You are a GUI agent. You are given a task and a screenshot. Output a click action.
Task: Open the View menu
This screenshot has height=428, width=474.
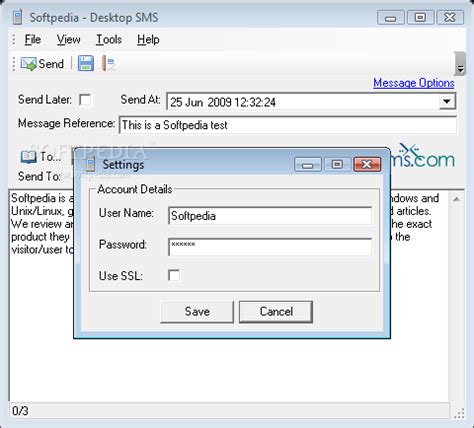point(68,40)
